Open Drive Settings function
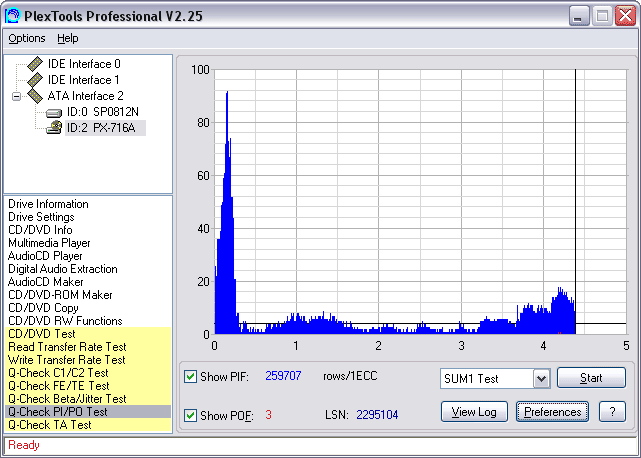 pos(41,217)
